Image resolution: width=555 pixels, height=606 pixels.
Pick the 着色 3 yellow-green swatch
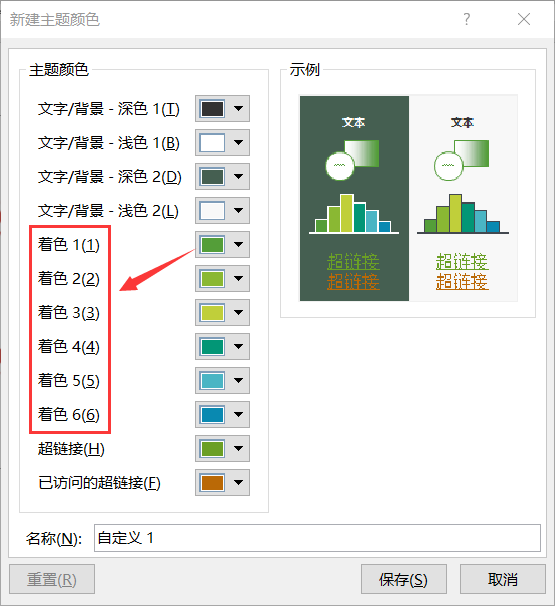pyautogui.click(x=212, y=313)
